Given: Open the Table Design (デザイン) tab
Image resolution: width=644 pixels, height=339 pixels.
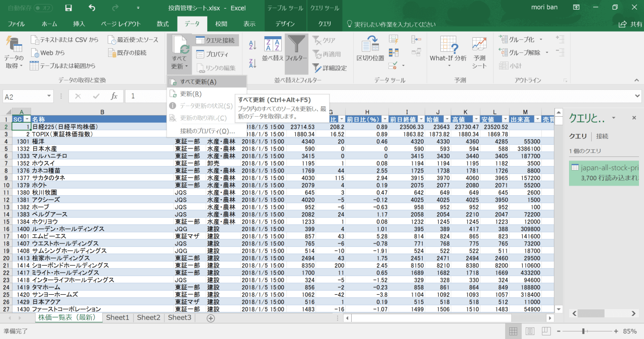Looking at the screenshot, I should (285, 24).
